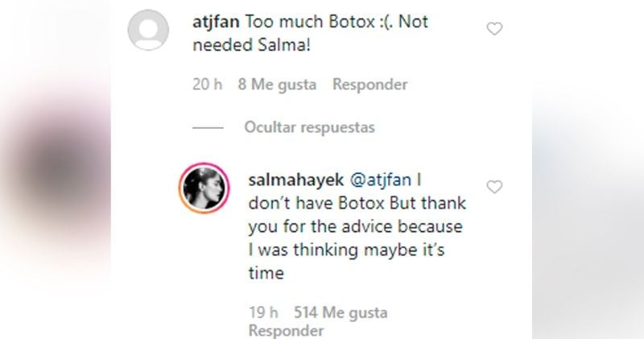
Task: Open the 19 h timestamp permalink
Action: click(x=264, y=312)
